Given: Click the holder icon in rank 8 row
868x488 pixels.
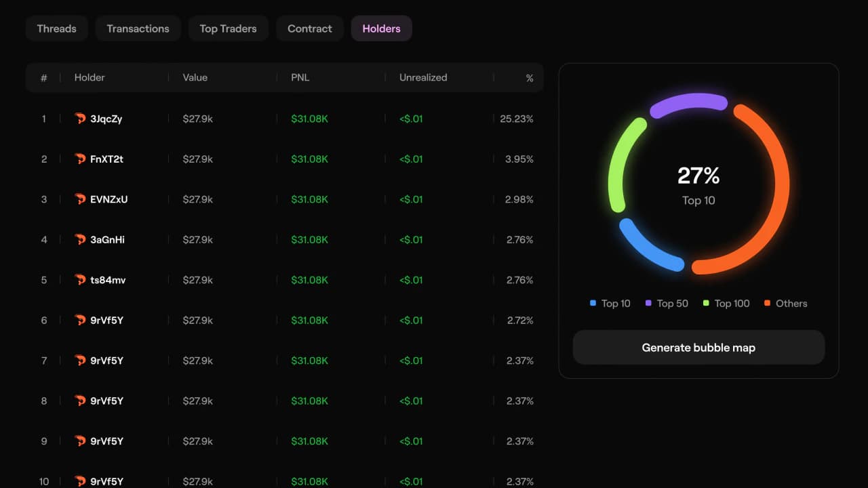Looking at the screenshot, I should tap(80, 401).
